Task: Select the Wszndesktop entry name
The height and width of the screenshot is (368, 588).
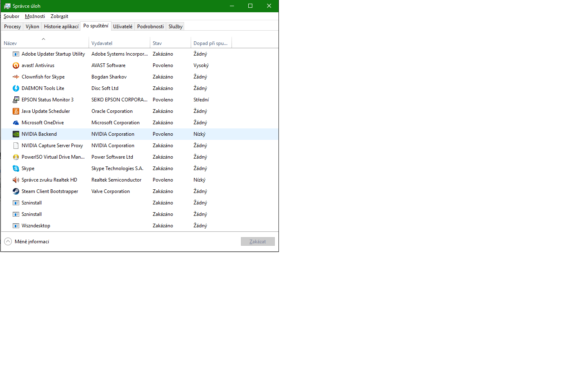Action: (36, 226)
